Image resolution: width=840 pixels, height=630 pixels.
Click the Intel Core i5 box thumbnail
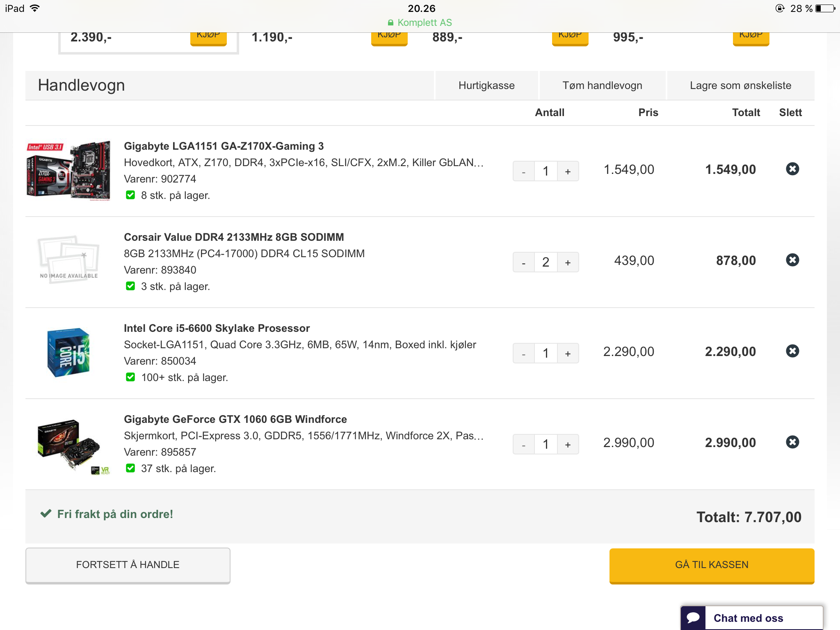[x=68, y=352]
